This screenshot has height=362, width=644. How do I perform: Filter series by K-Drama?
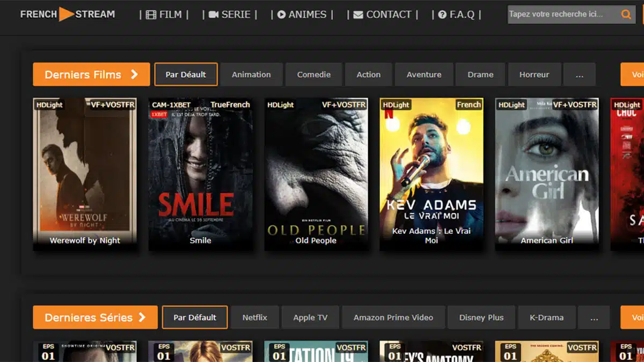(547, 317)
